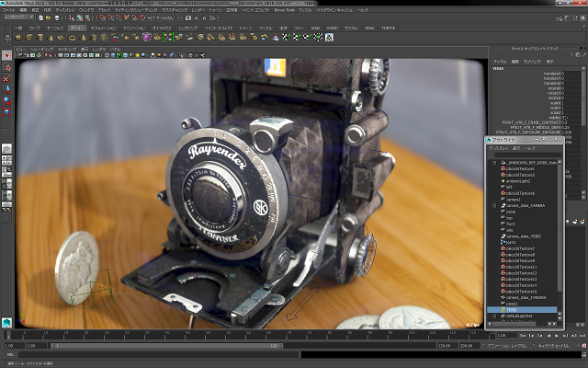Image resolution: width=588 pixels, height=368 pixels.
Task: Open the menu set dropdown in status line
Action: 18,17
